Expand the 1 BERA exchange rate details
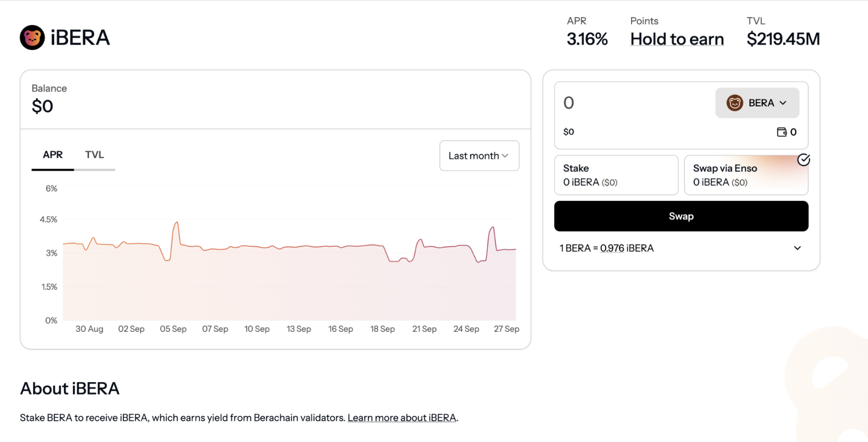868x442 pixels. point(797,248)
